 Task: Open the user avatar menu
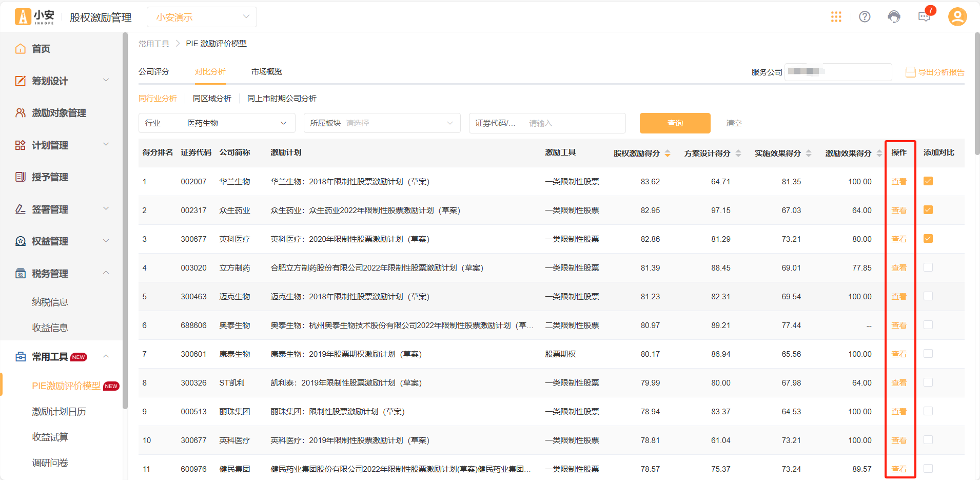tap(957, 17)
